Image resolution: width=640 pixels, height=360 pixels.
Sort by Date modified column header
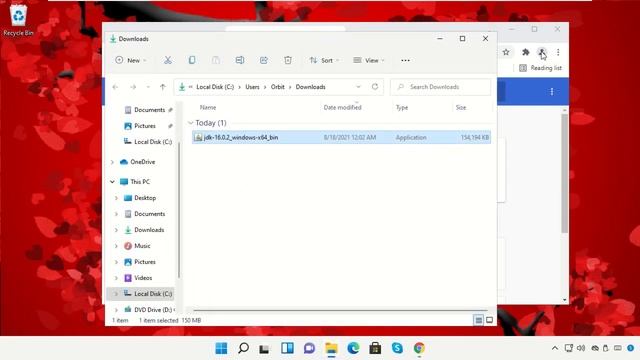(342, 107)
